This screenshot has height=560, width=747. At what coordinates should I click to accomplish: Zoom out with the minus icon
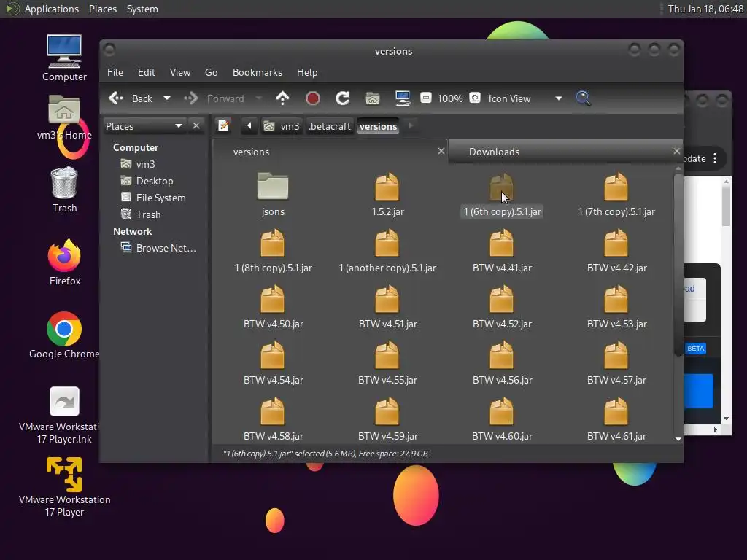pos(426,98)
